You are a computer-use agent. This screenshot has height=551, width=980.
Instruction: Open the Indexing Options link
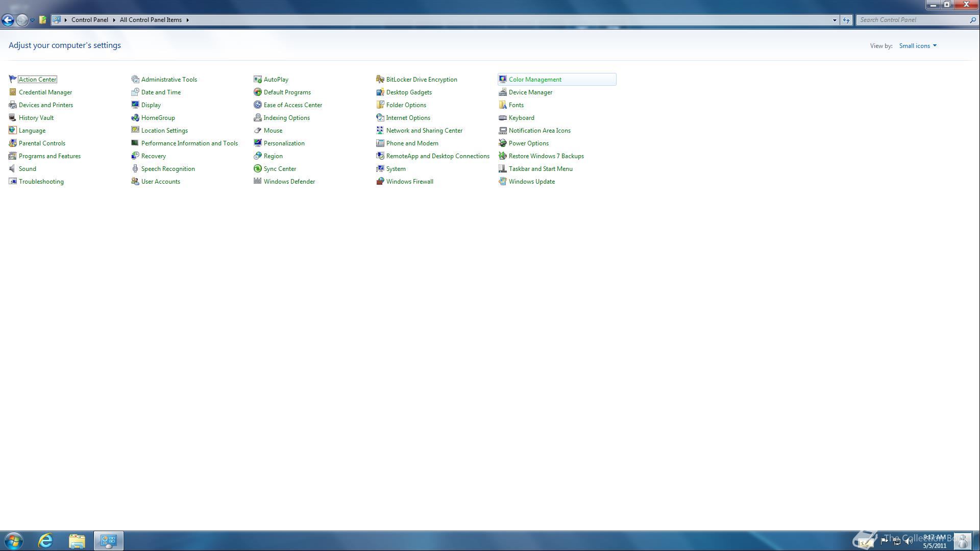pos(287,118)
